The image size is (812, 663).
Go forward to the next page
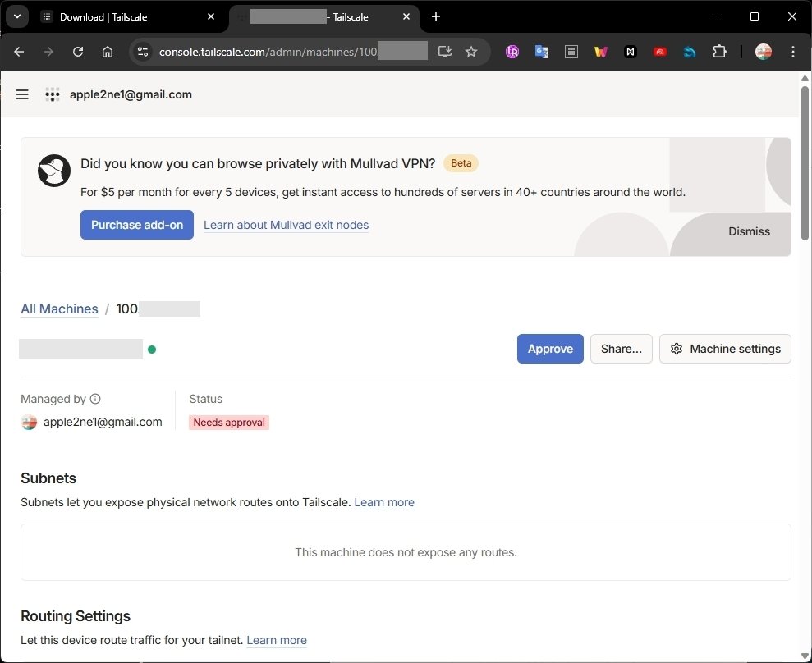(x=48, y=52)
